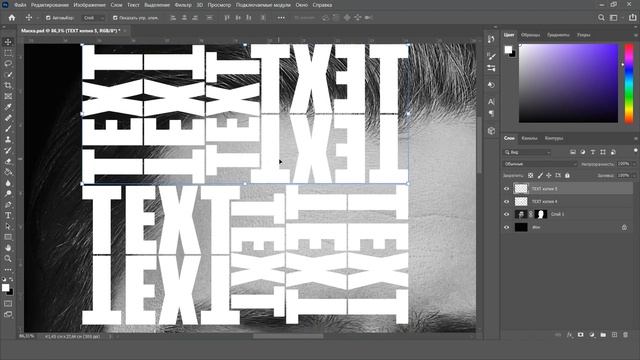
Task: Select the Rectangular Marquee tool
Action: click(x=8, y=53)
